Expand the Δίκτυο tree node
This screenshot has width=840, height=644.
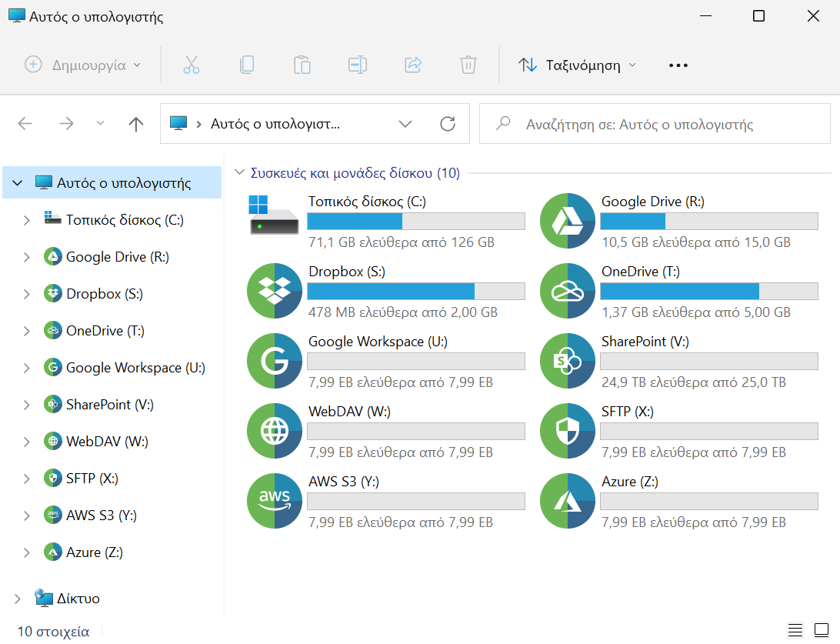(x=18, y=599)
